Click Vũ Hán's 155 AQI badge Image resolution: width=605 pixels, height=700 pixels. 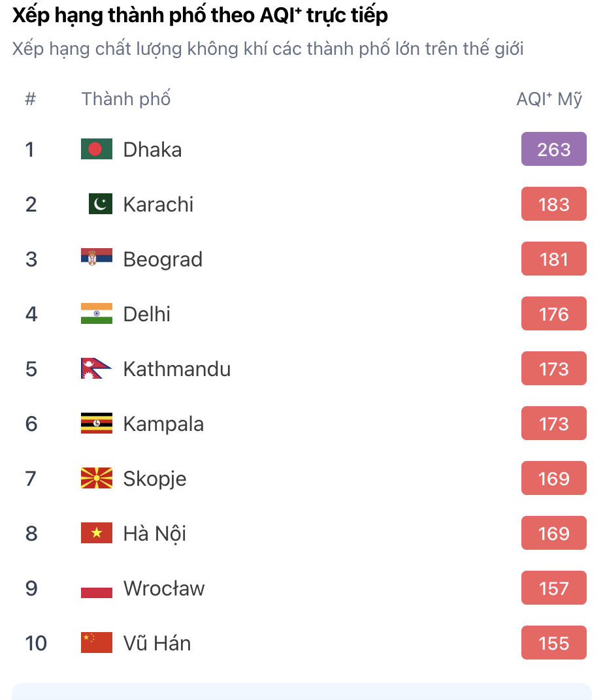[553, 643]
